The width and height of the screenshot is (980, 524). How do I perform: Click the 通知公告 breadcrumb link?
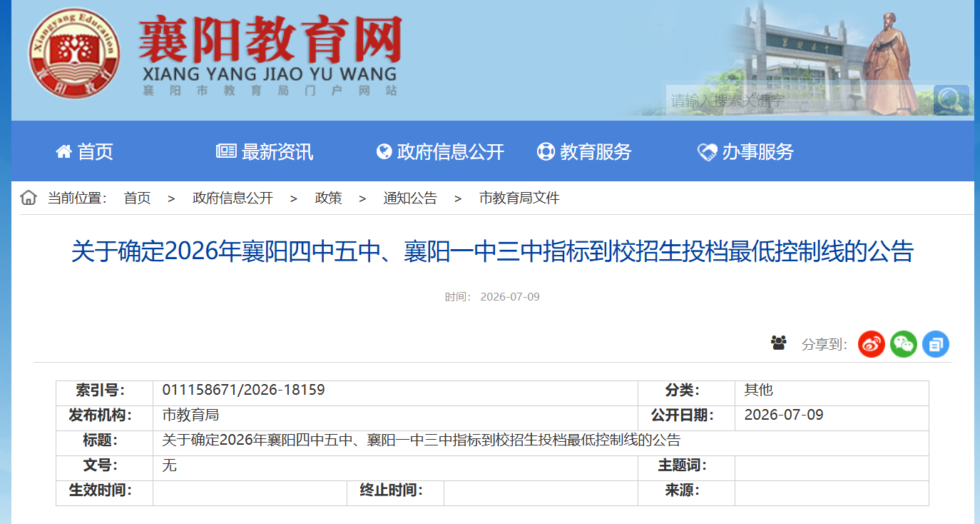(410, 198)
